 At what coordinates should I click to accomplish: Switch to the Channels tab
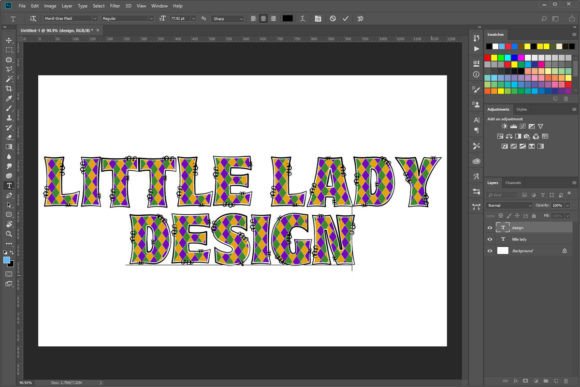[x=513, y=183]
